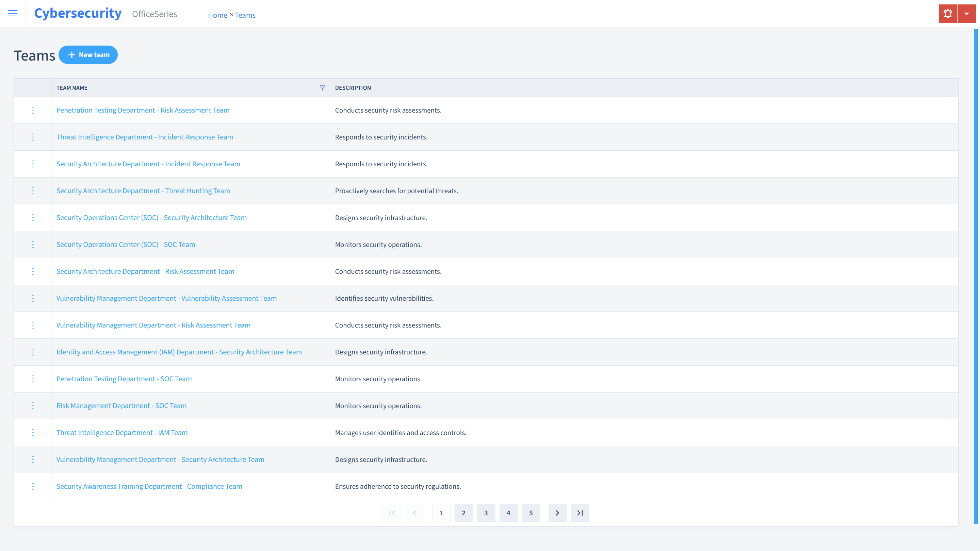The width and height of the screenshot is (980, 551).
Task: Click the plus icon on New team button
Action: tap(72, 54)
